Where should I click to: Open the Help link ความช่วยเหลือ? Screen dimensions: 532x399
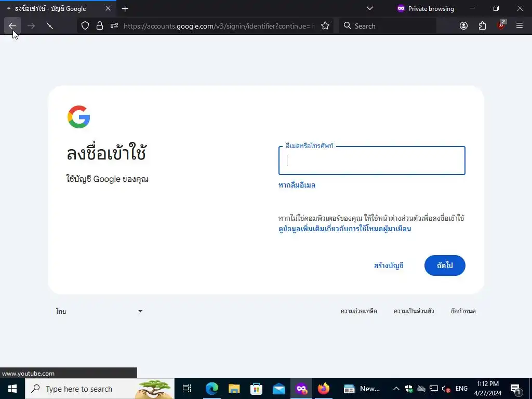[358, 311]
